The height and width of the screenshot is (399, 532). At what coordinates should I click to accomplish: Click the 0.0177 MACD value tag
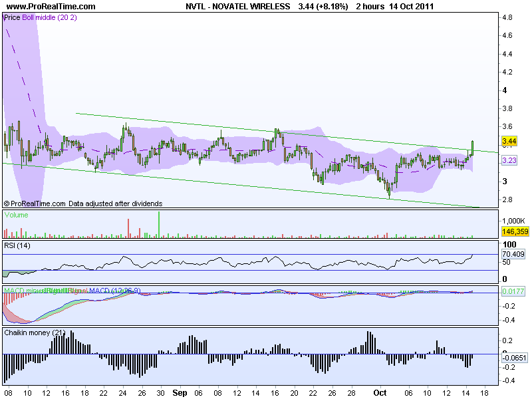513,291
